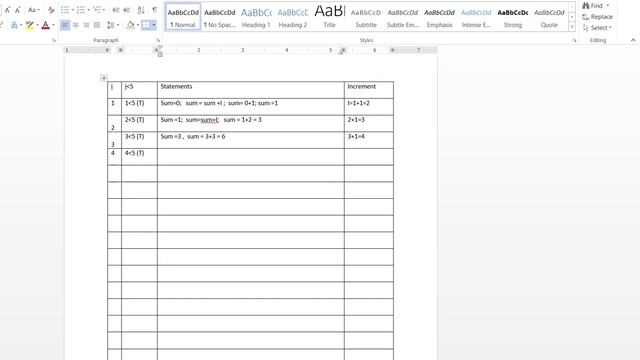The image size is (640, 360).
Task: Open the Shading dropdown arrow
Action: coord(138,25)
